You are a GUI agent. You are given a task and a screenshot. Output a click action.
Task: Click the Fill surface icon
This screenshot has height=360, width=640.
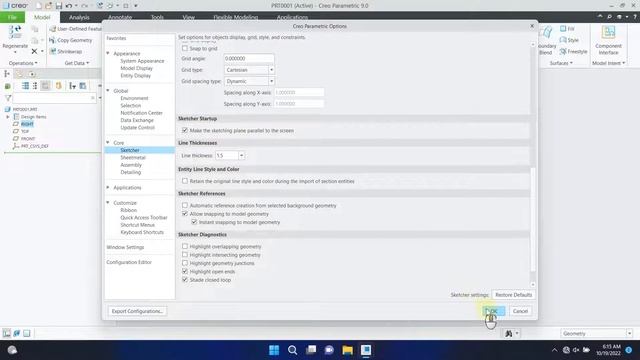563,29
